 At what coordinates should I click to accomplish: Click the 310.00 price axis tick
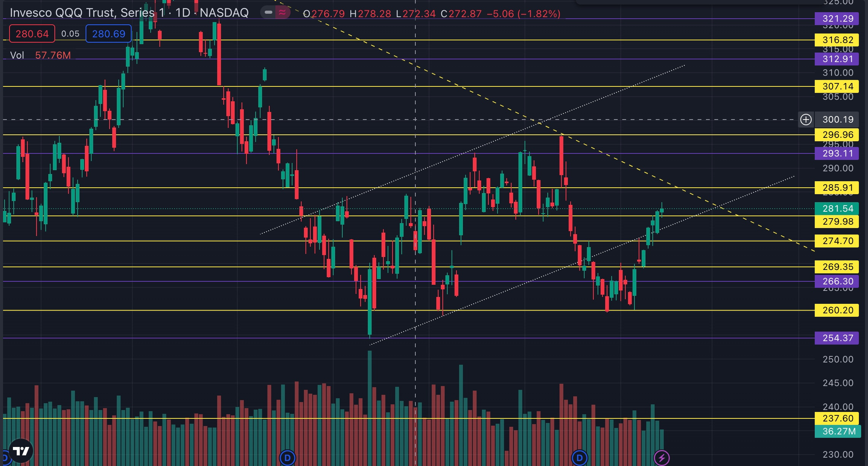click(x=838, y=73)
